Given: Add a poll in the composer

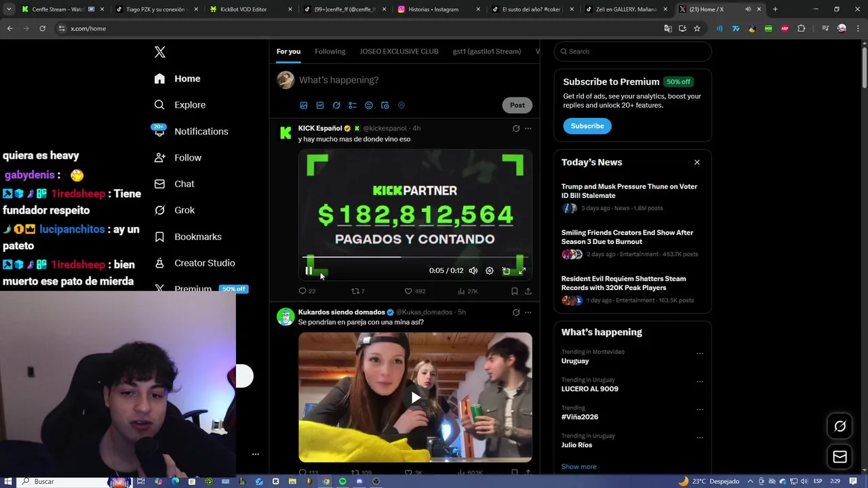Looking at the screenshot, I should [x=353, y=105].
